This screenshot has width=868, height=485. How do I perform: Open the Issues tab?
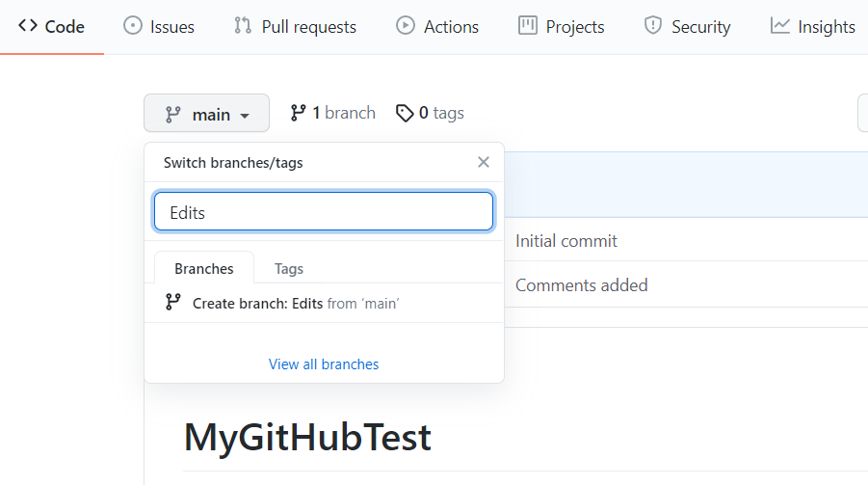pos(159,27)
